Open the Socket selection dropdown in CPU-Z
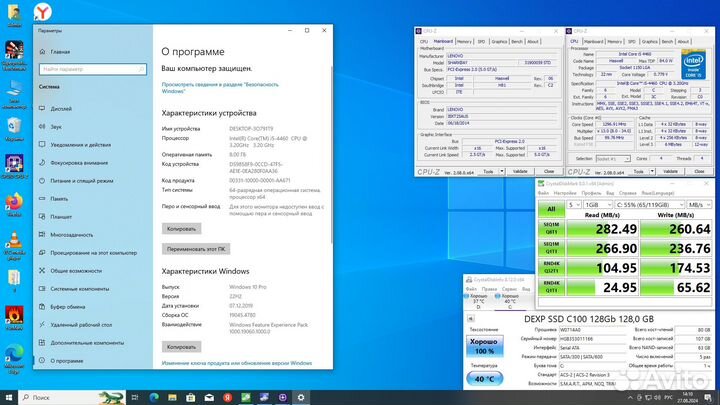This screenshot has width=720, height=405. pos(613,158)
